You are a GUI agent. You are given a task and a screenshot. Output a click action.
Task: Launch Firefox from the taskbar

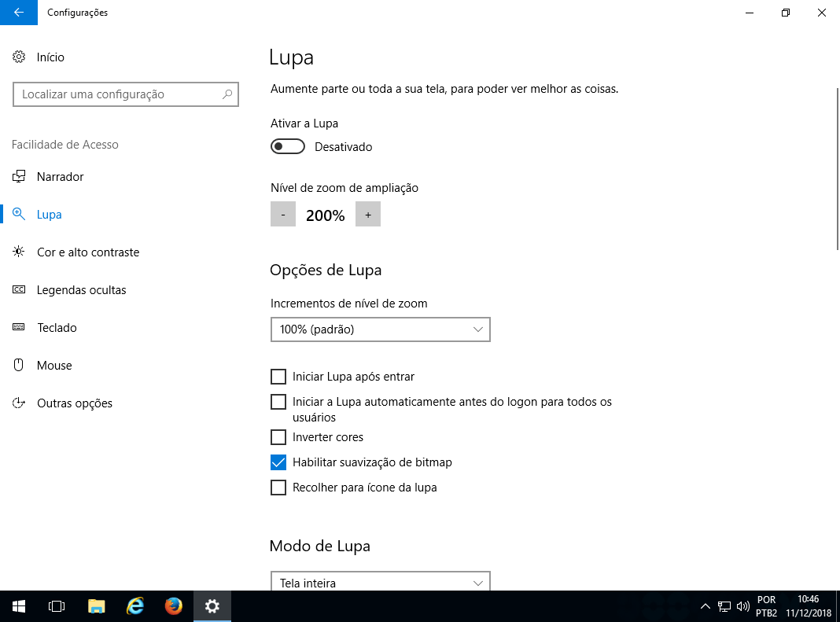pyautogui.click(x=174, y=606)
